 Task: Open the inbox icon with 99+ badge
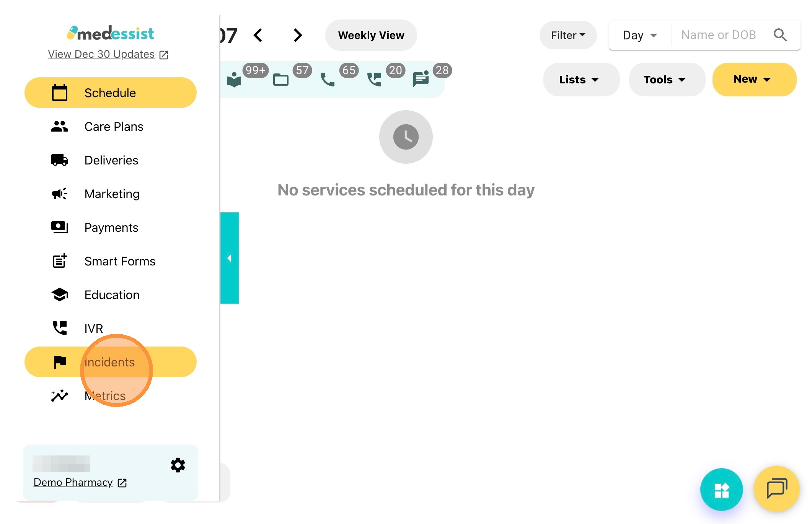[234, 80]
